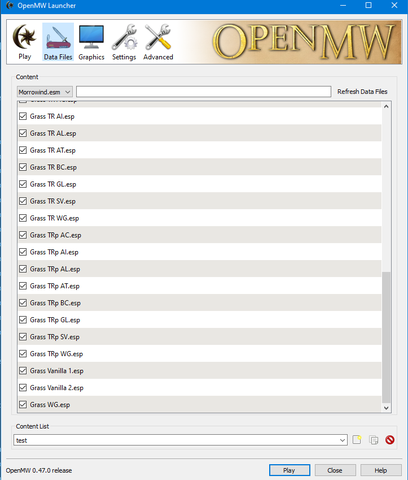This screenshot has width=408, height=480.
Task: Open the Morrowind.esm game file dropdown
Action: click(45, 92)
